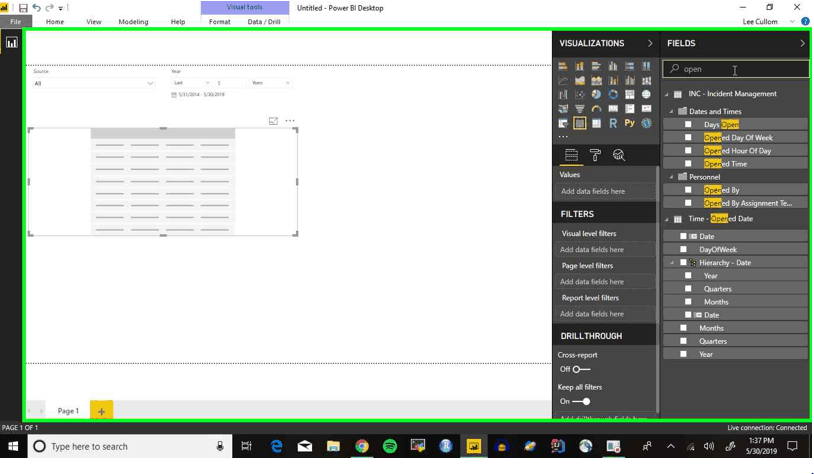Check the Opened Day Of Week field

point(688,138)
